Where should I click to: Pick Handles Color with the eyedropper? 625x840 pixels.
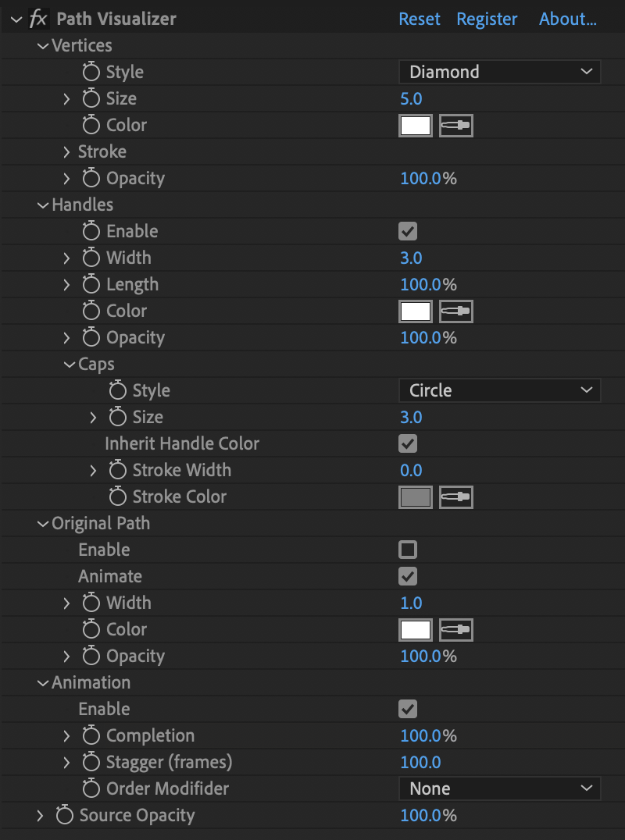pyautogui.click(x=455, y=311)
